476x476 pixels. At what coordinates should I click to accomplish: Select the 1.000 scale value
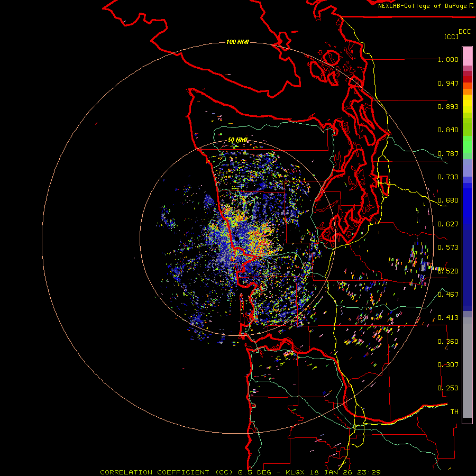pyautogui.click(x=448, y=59)
